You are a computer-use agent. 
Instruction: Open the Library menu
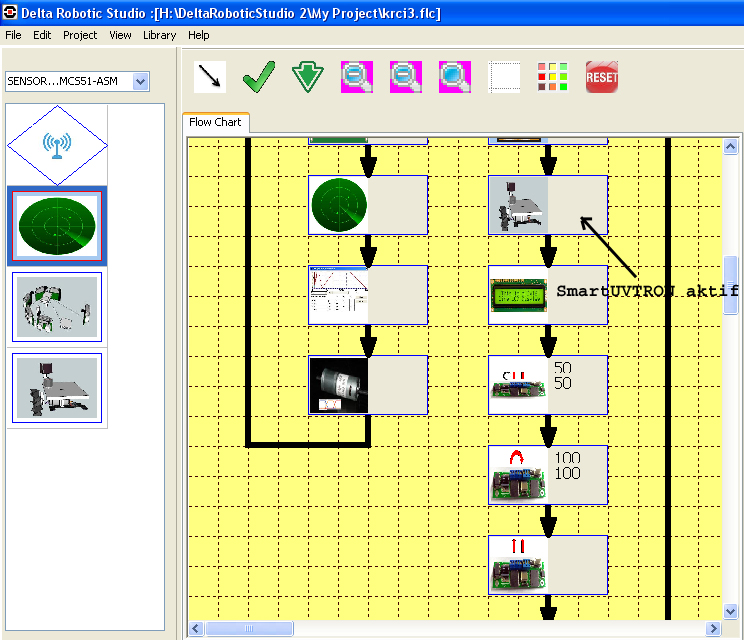pos(159,35)
